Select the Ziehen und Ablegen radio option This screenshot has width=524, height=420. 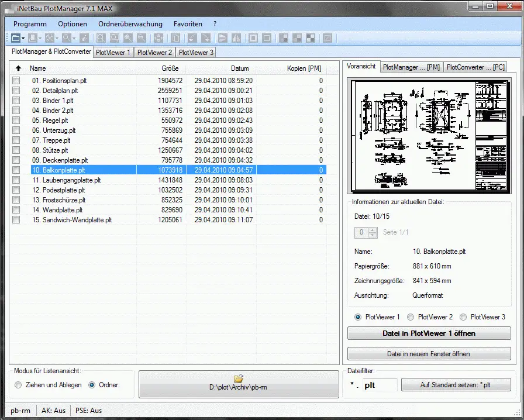coord(18,385)
